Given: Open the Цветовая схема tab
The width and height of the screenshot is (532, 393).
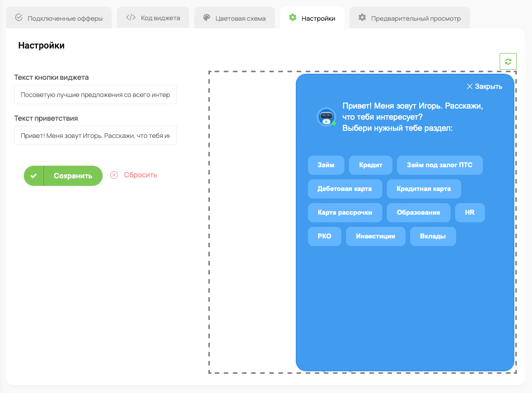Looking at the screenshot, I should (234, 18).
